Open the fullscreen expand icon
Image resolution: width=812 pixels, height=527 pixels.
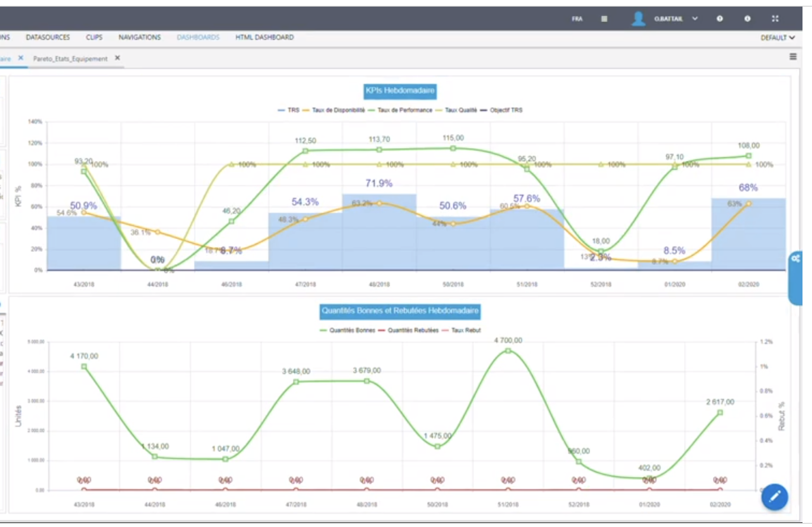click(x=776, y=19)
